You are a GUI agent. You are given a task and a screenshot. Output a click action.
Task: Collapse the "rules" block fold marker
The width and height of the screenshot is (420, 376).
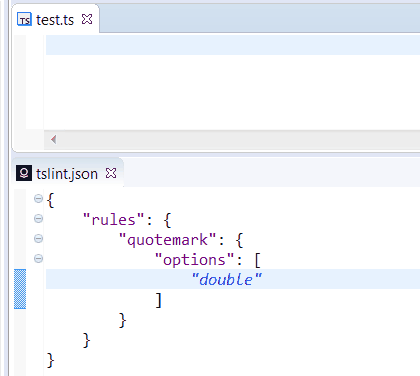38,219
